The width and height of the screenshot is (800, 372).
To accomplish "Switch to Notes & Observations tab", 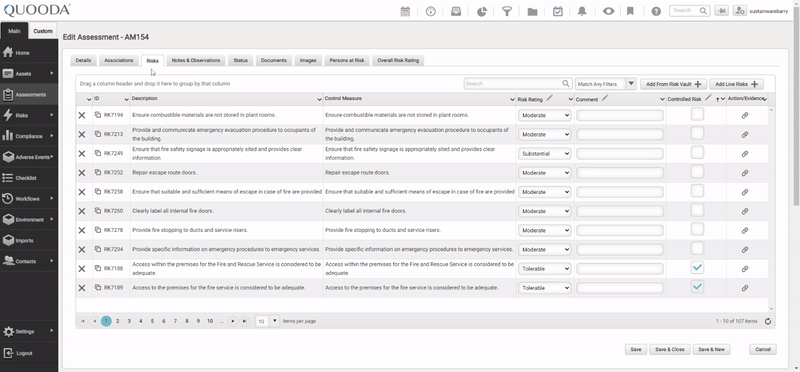I will [x=196, y=60].
